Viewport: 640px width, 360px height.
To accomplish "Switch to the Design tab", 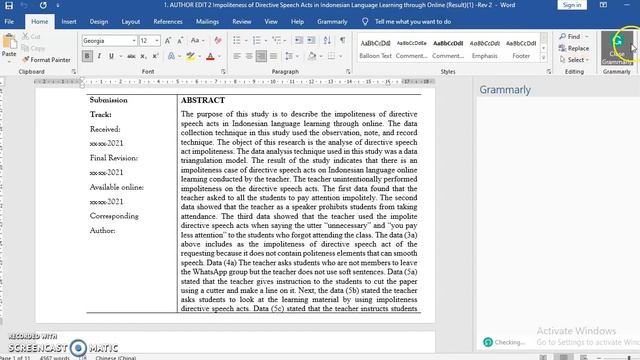I will point(99,22).
